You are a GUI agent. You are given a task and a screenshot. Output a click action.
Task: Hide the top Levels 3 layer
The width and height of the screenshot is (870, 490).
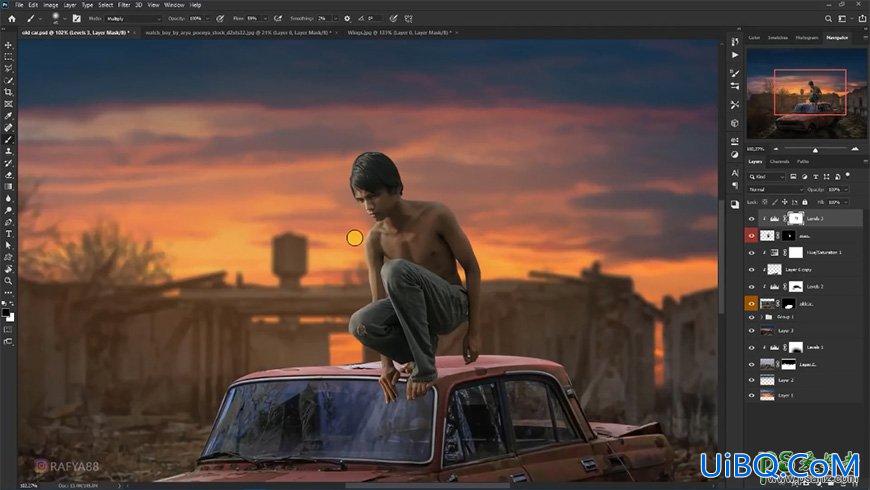pos(751,219)
